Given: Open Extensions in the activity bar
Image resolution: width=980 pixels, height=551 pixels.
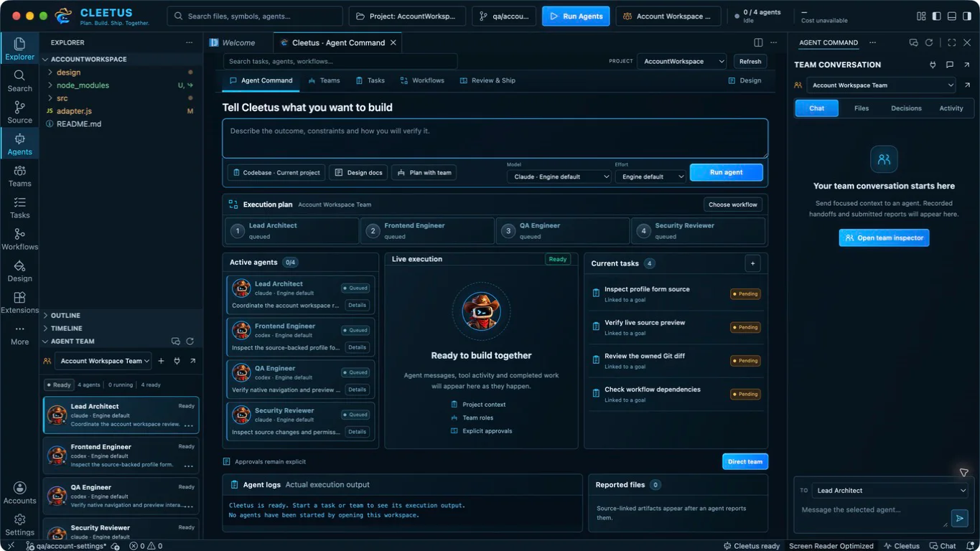Looking at the screenshot, I should (19, 302).
